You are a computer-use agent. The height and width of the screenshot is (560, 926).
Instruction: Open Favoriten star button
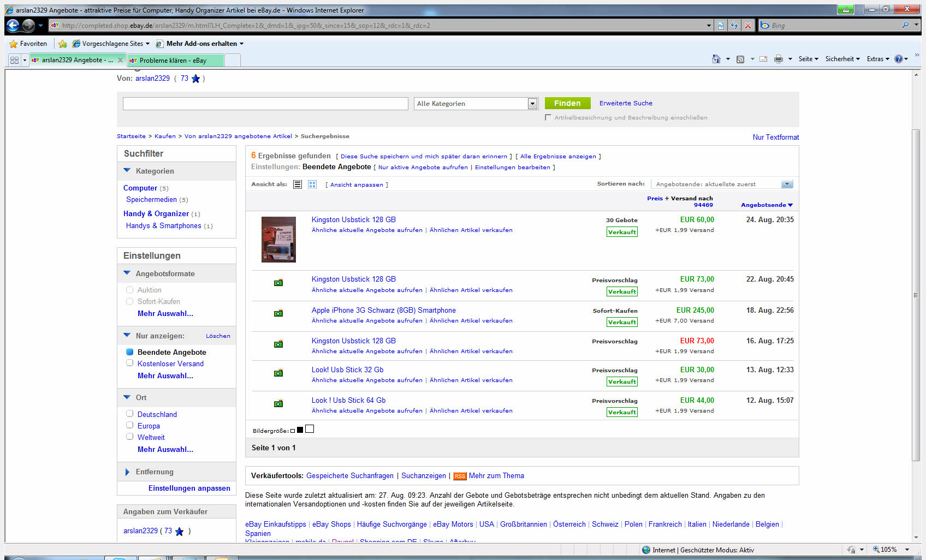pos(28,44)
